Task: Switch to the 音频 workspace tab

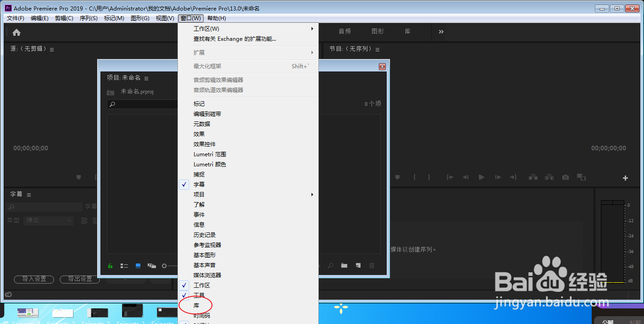Action: point(345,32)
